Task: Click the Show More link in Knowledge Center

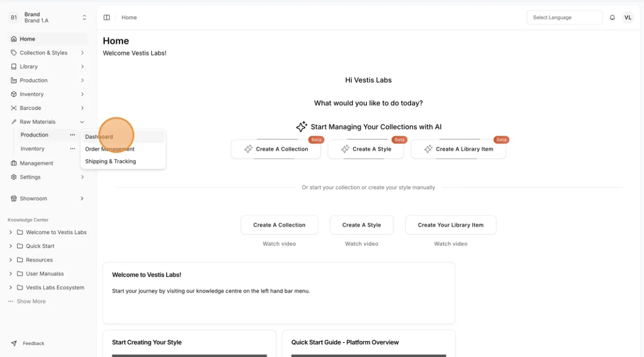Action: [x=31, y=301]
